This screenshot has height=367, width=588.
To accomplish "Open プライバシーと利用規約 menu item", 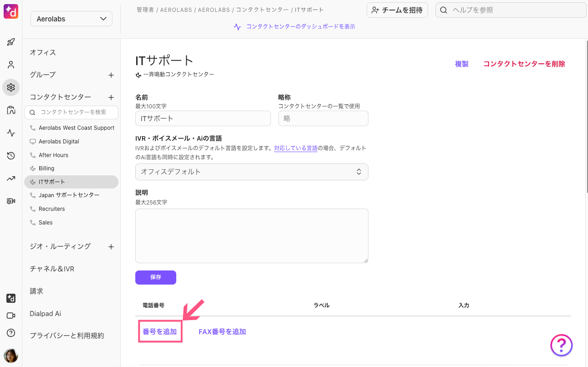I will click(67, 336).
